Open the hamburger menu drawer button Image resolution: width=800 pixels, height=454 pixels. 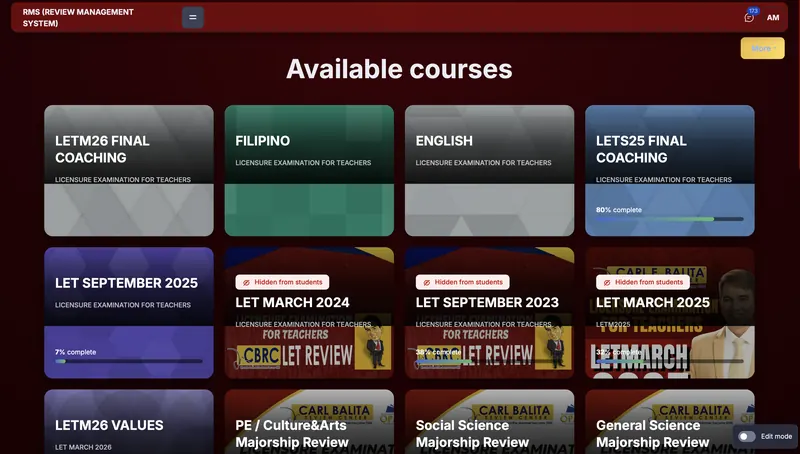point(193,17)
